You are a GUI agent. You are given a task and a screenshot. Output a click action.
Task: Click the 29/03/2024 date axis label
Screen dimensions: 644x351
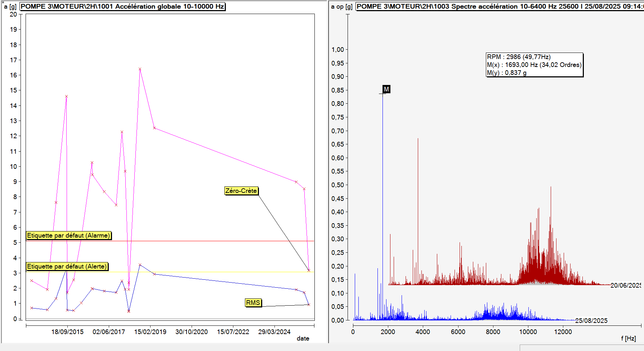(274, 332)
